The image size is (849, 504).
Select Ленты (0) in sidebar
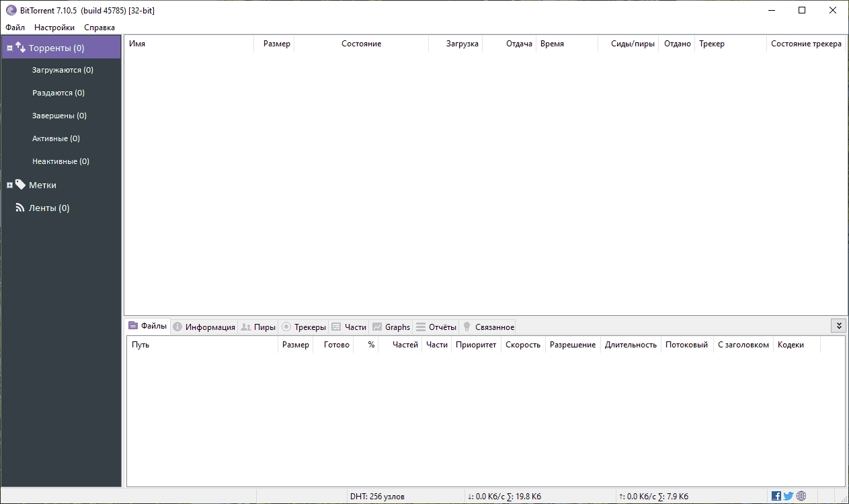click(49, 208)
